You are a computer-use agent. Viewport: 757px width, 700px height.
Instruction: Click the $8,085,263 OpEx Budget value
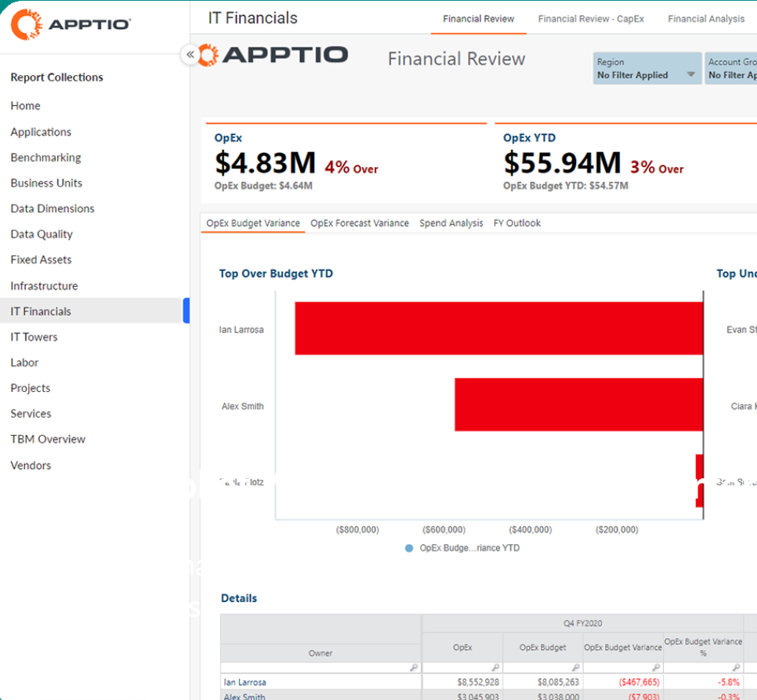tap(558, 682)
